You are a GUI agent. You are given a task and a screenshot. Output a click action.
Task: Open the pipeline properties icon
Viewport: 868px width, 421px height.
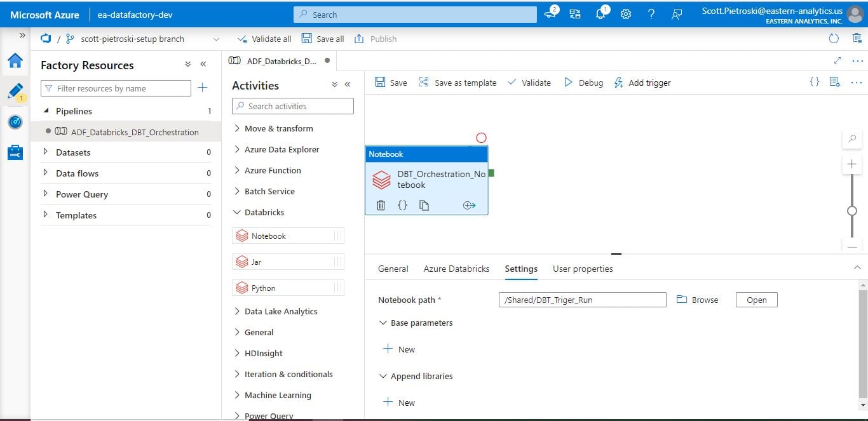click(835, 82)
